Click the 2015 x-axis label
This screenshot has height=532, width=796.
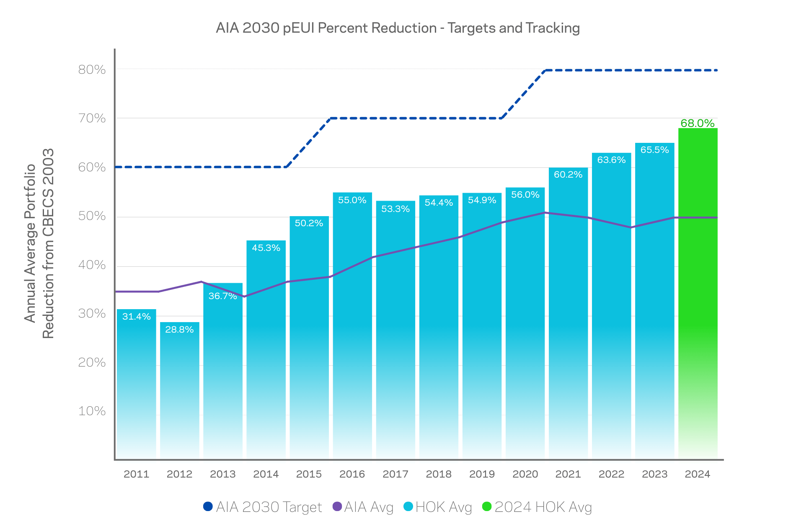(309, 474)
